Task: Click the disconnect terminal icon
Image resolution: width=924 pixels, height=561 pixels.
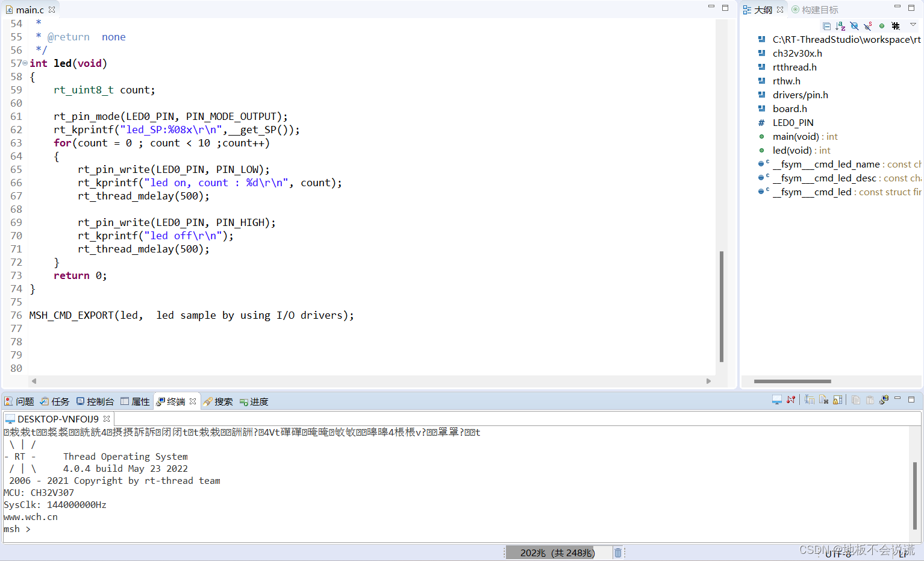Action: pyautogui.click(x=791, y=400)
